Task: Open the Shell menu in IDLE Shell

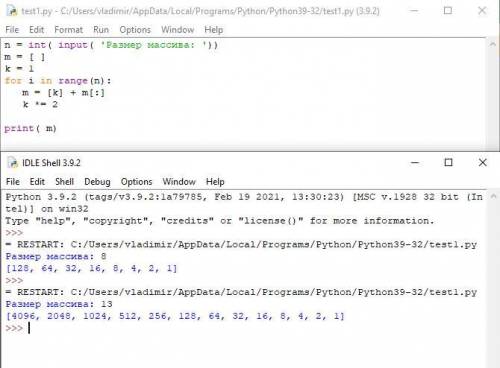Action: 64,182
